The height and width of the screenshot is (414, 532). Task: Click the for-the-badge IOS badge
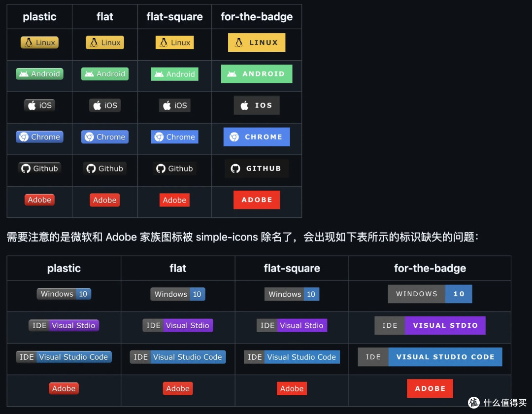pos(257,105)
